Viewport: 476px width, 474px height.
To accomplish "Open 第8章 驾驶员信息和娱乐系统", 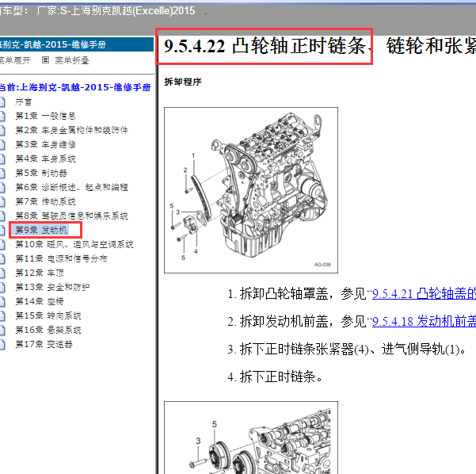I will coord(71,216).
